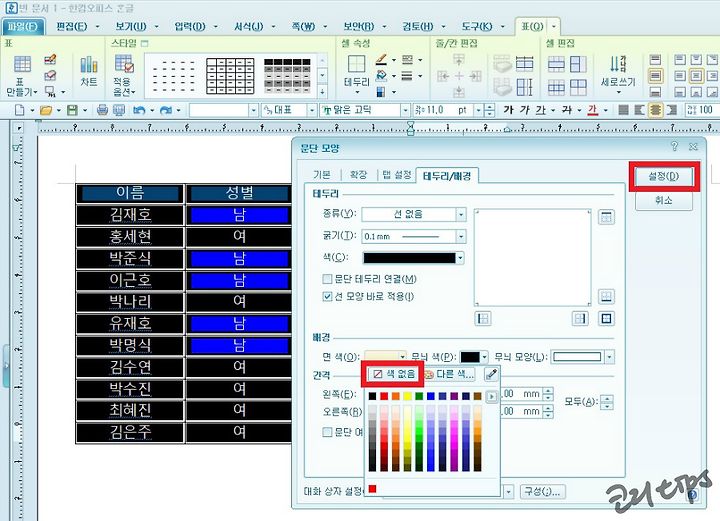
Task: Toggle bold 가 formatting button
Action: pos(508,110)
